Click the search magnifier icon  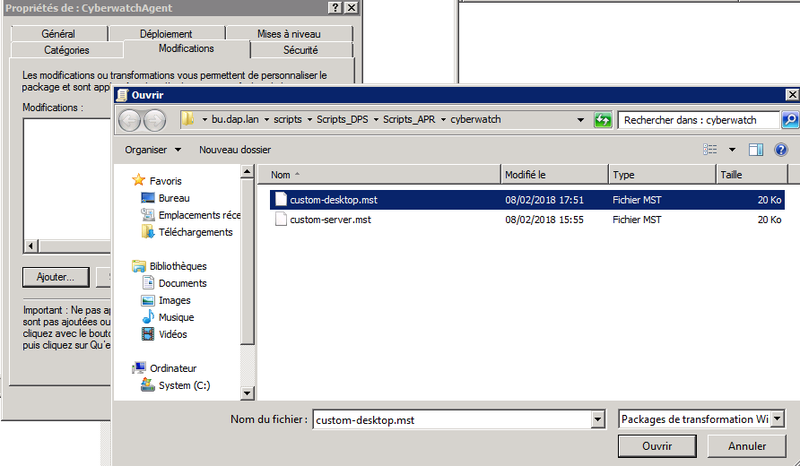click(x=790, y=120)
